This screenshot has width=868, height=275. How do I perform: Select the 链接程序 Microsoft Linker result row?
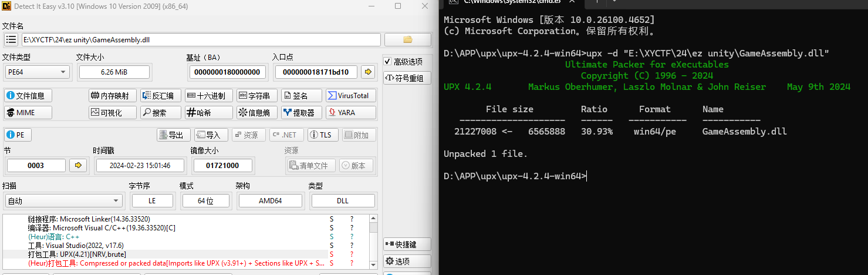pyautogui.click(x=187, y=219)
